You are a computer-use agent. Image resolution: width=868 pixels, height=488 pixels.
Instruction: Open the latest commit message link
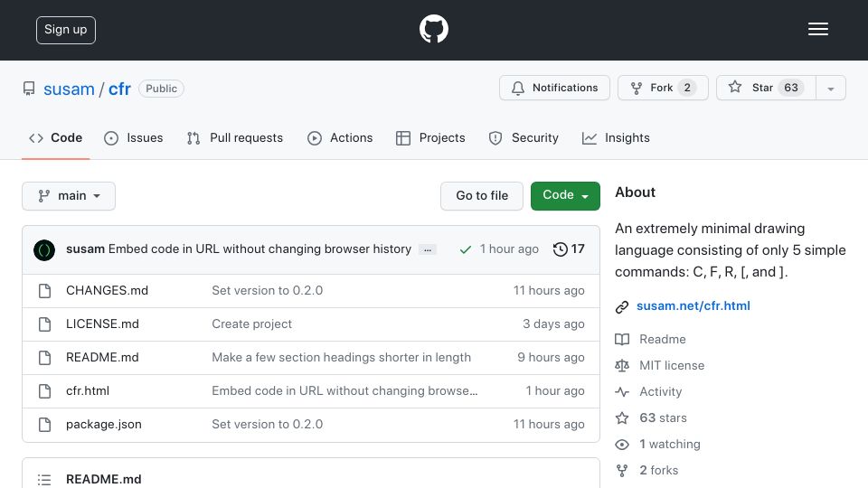259,249
